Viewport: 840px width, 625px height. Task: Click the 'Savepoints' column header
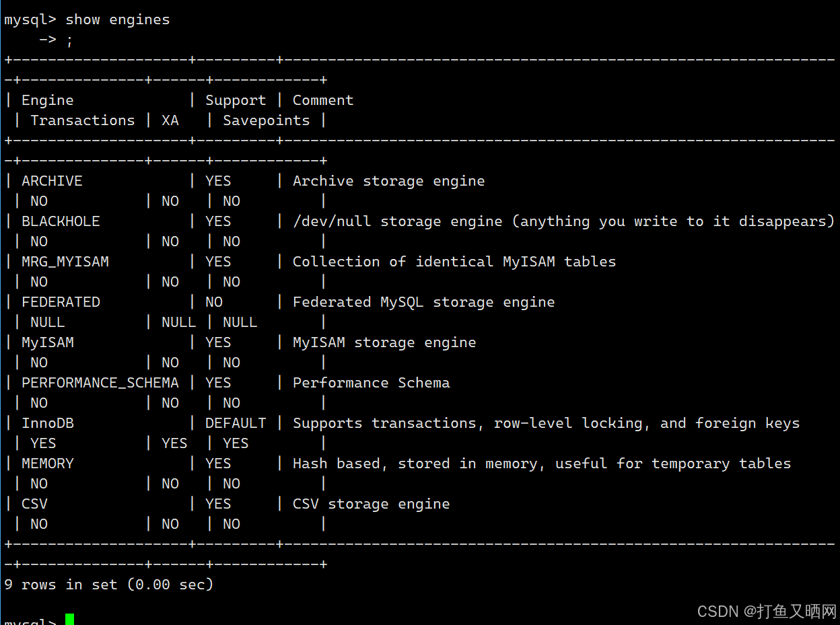click(267, 120)
